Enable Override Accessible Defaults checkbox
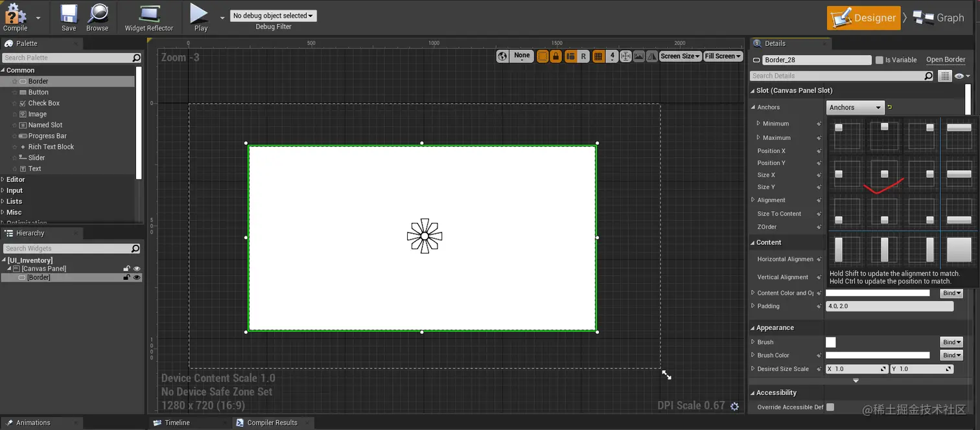This screenshot has height=430, width=980. point(830,407)
